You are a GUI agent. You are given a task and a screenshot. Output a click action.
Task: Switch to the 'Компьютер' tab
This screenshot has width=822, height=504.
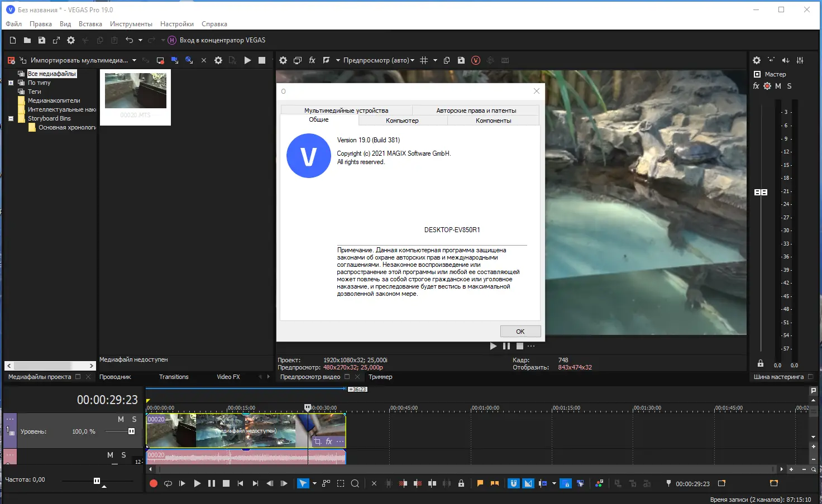[402, 121]
